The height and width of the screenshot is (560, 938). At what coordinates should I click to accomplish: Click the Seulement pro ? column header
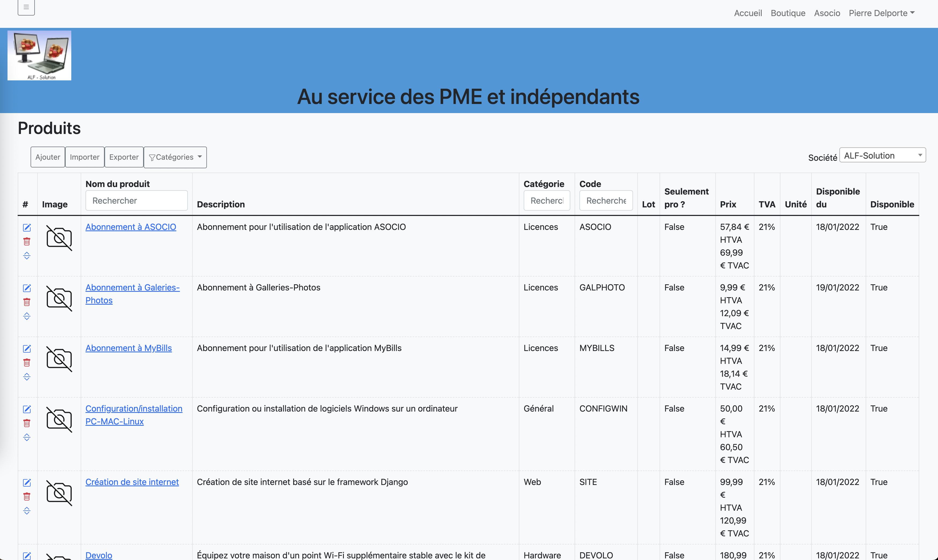pyautogui.click(x=686, y=198)
